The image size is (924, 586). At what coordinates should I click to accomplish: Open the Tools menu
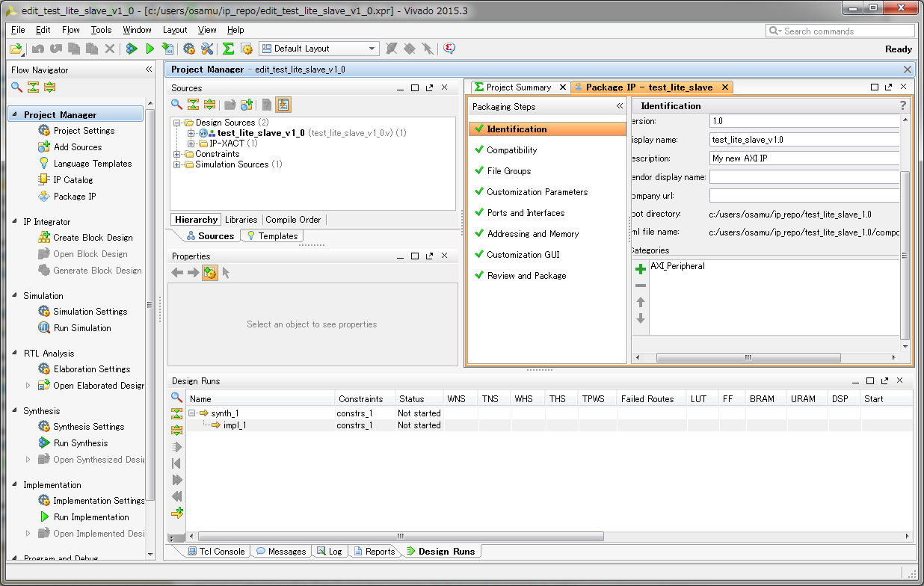coord(101,30)
